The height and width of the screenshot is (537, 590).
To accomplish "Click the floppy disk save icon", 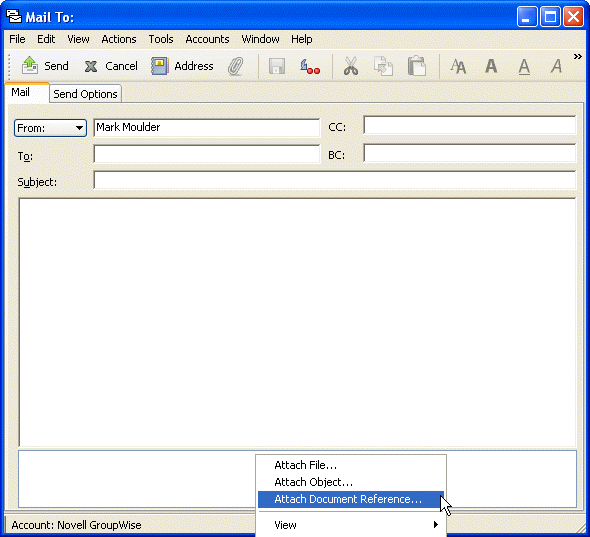I will coord(277,66).
